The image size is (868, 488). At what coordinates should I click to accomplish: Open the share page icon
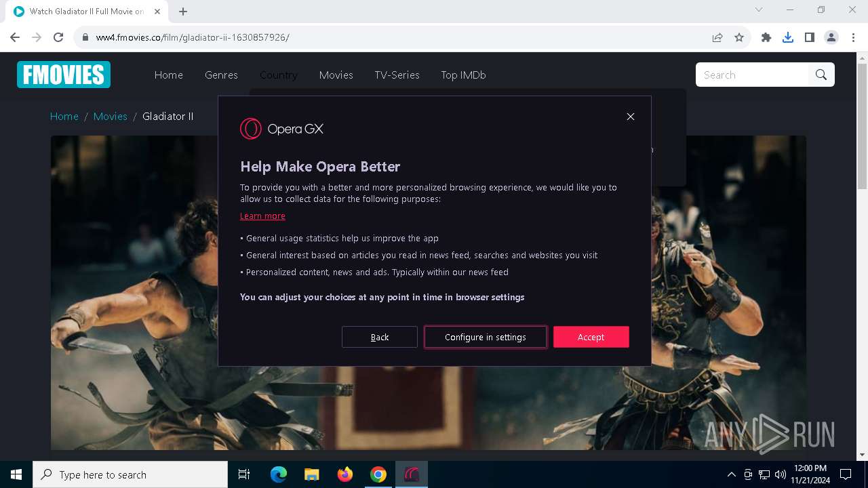pos(717,37)
